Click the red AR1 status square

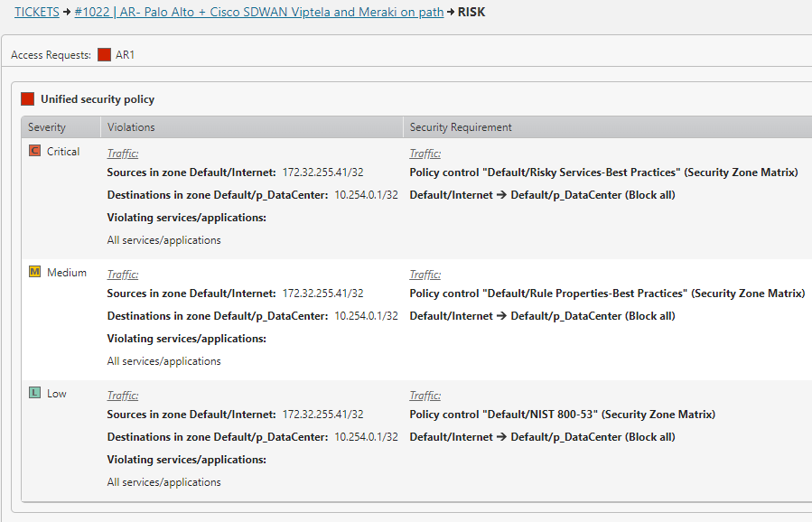104,55
